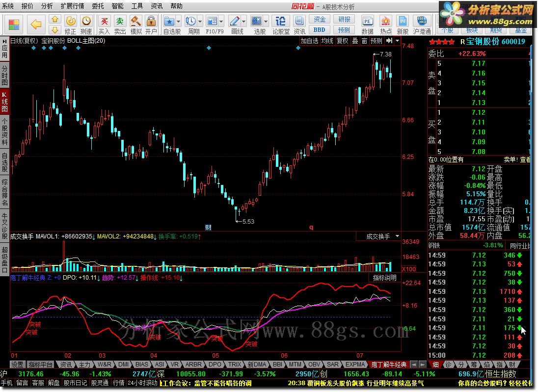
Task: Open 新股 IPO icon
Action: click(x=403, y=25)
